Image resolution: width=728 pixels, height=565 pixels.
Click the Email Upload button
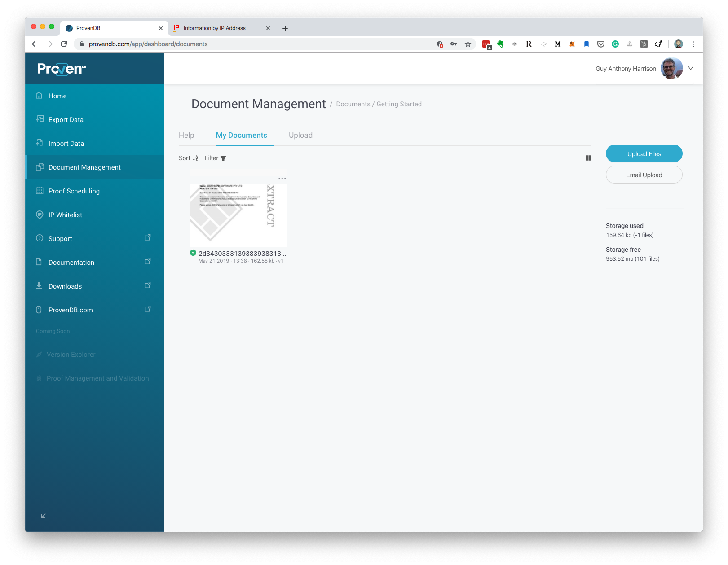tap(644, 175)
